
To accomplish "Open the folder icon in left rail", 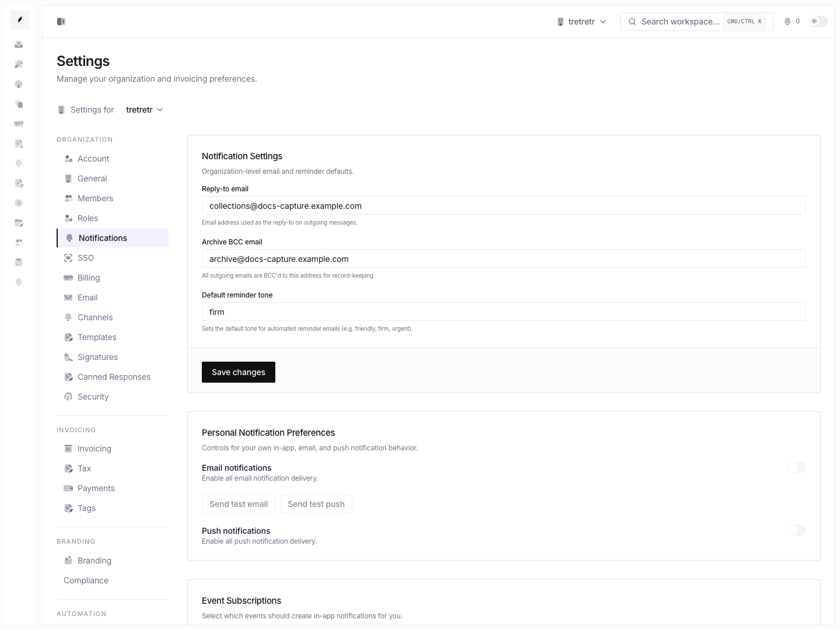I will [x=19, y=223].
